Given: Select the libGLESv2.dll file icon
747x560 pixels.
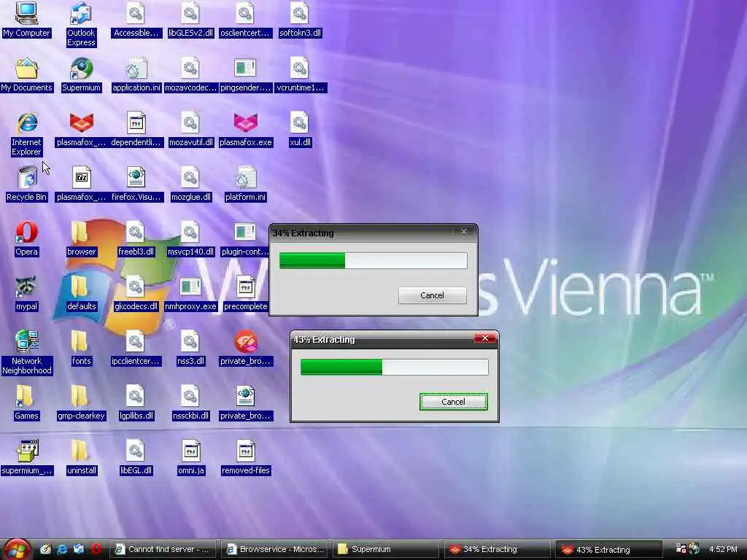Looking at the screenshot, I should (190, 13).
